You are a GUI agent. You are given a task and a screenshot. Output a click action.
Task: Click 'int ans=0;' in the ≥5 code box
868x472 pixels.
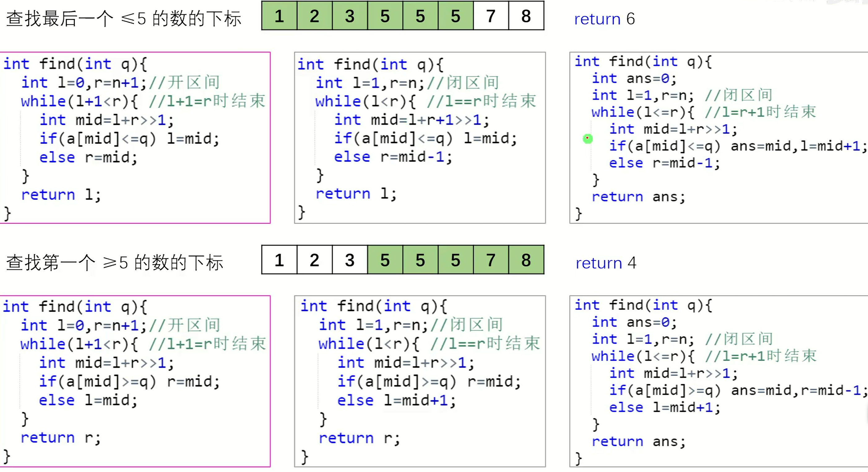click(x=634, y=322)
